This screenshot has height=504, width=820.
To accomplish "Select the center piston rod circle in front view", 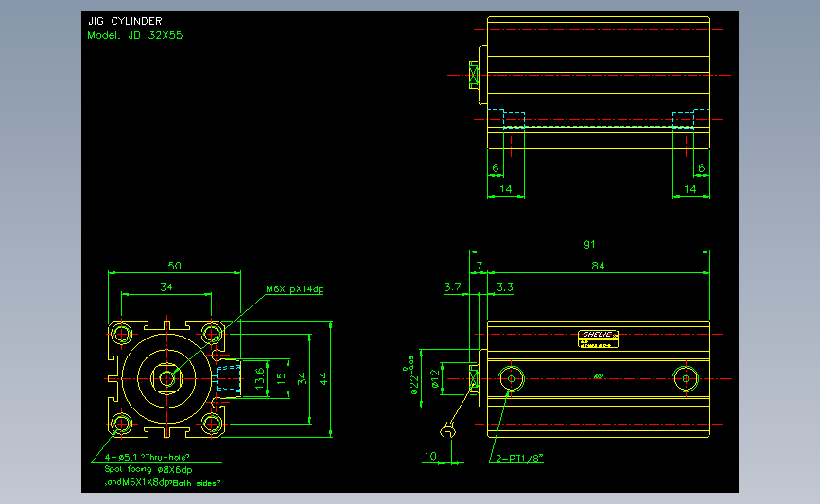I will [x=166, y=378].
